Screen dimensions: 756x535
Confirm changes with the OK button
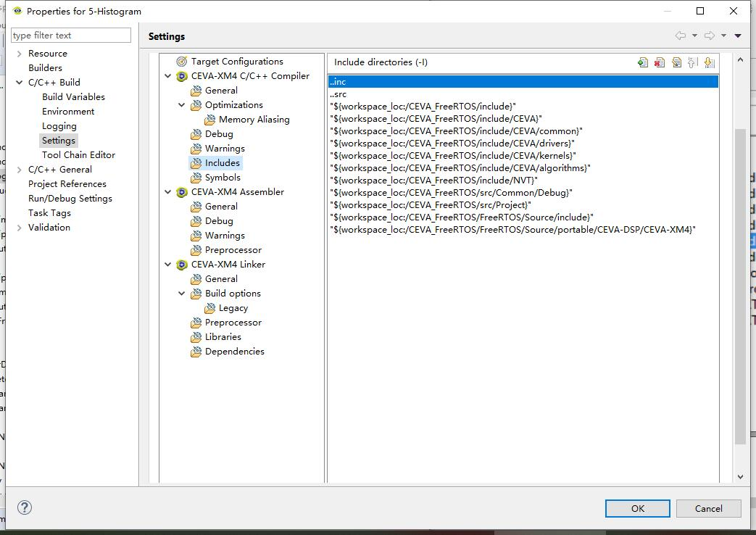pos(636,508)
